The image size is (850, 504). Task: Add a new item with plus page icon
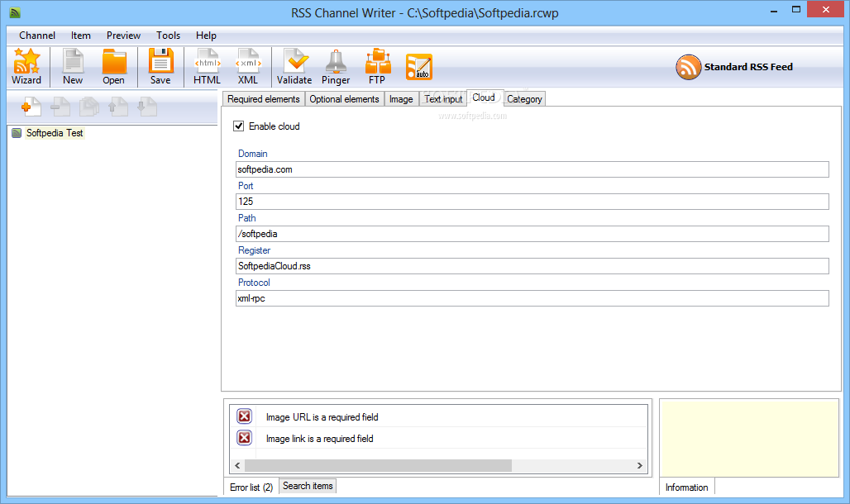[x=31, y=107]
